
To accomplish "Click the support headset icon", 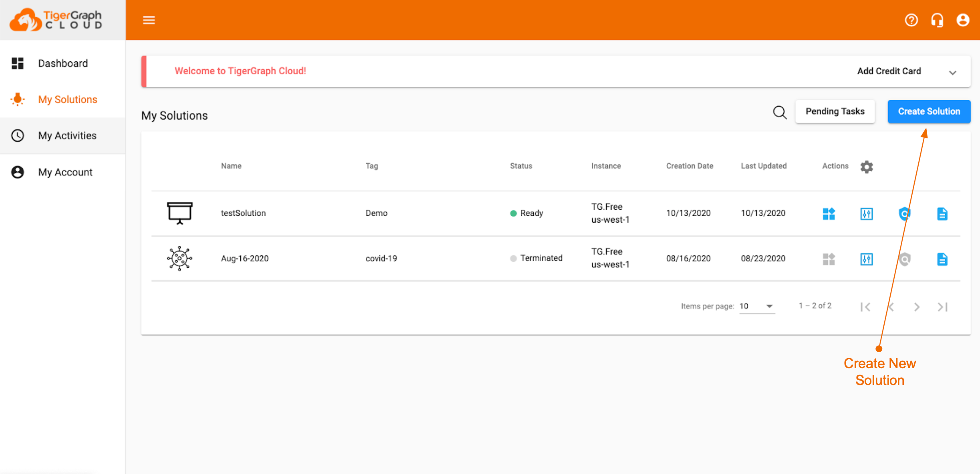I will point(937,20).
